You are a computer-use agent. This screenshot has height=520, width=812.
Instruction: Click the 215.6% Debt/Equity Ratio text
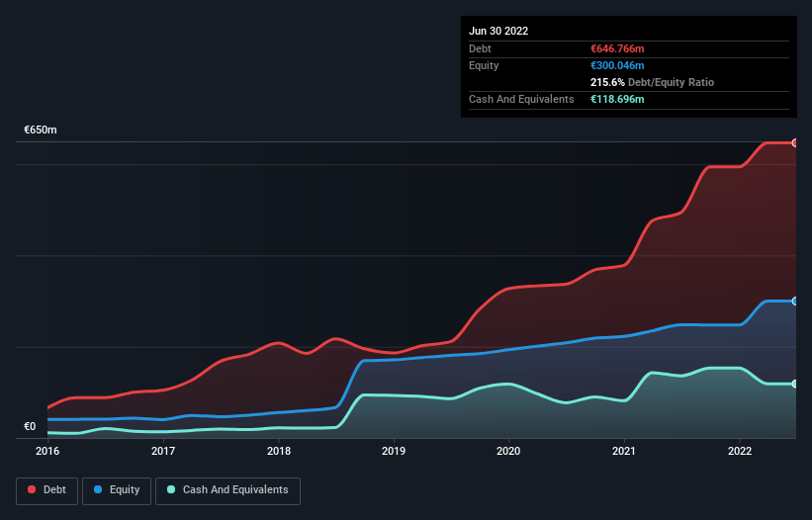652,82
